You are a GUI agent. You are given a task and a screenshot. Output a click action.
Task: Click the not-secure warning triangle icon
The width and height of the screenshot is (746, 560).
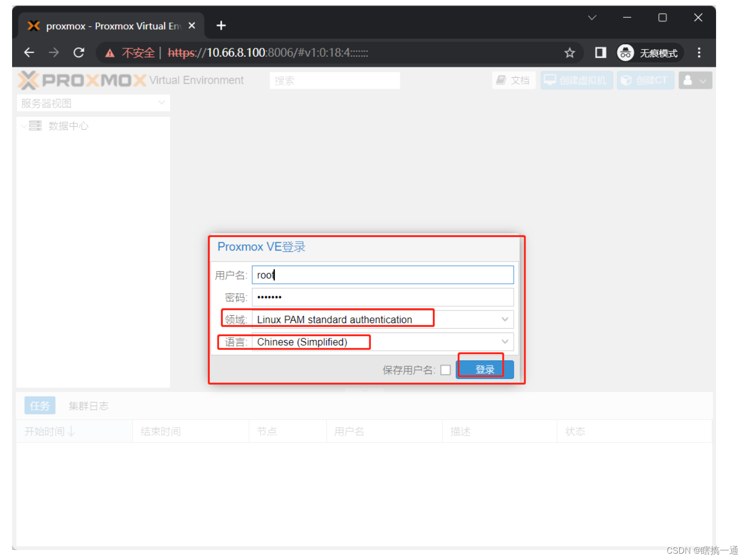[x=110, y=53]
